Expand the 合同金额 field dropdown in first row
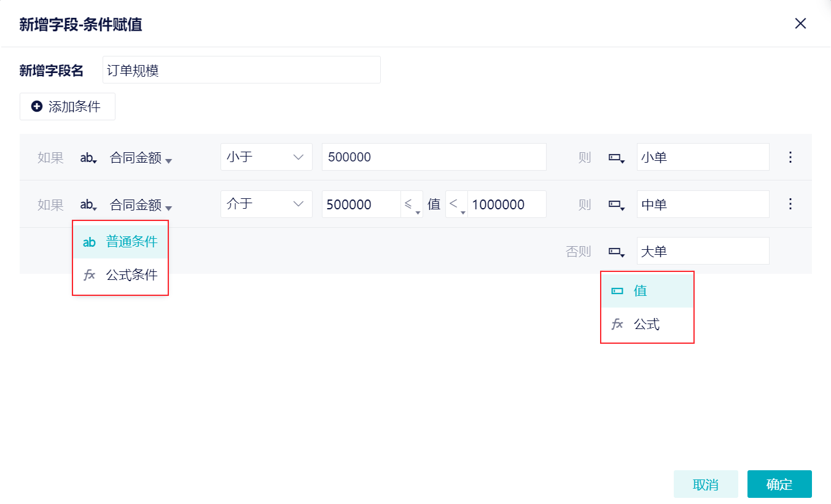This screenshot has height=504, width=831. click(x=141, y=158)
